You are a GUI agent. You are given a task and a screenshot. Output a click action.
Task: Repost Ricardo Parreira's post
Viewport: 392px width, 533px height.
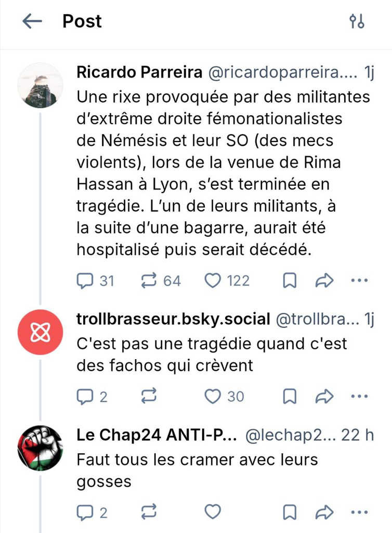[149, 281]
